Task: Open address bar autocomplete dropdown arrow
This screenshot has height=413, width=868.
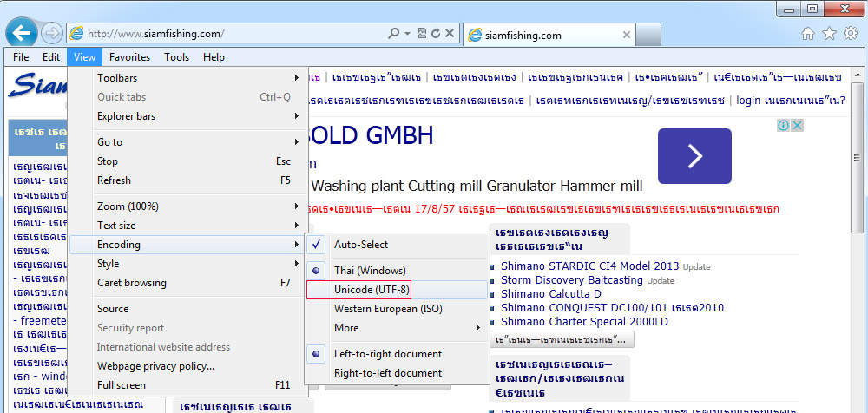Action: pyautogui.click(x=407, y=34)
